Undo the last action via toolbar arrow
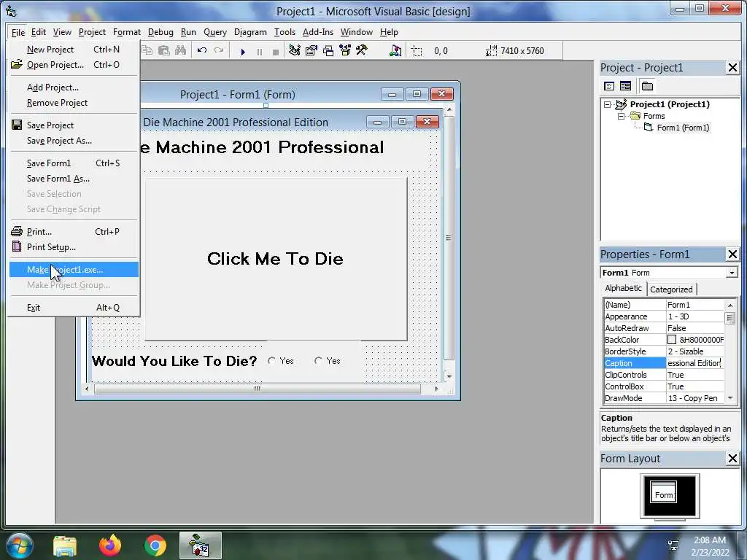Image resolution: width=747 pixels, height=560 pixels. (202, 50)
